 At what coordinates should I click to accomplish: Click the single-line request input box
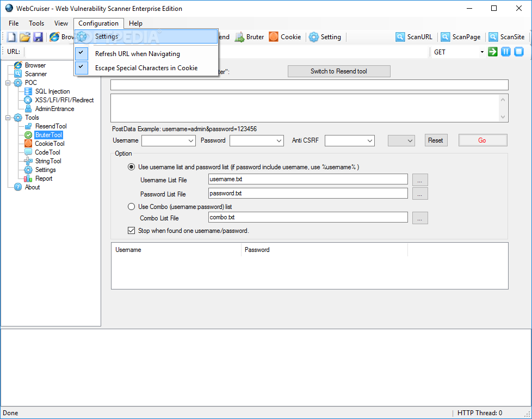click(310, 85)
